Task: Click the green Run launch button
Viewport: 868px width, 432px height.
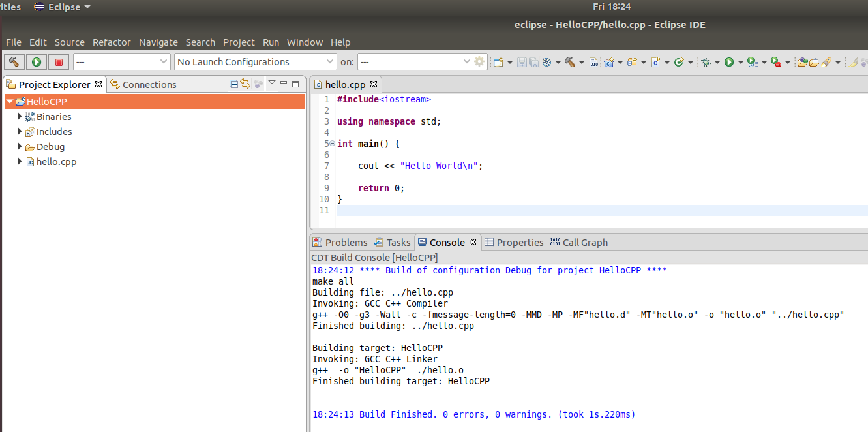Action: [37, 62]
